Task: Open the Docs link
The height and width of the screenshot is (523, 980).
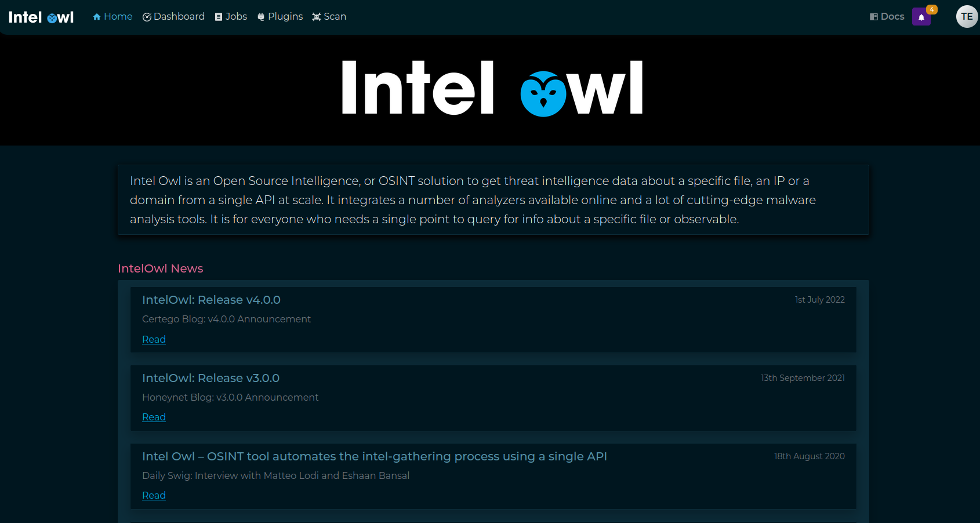Action: 887,17
